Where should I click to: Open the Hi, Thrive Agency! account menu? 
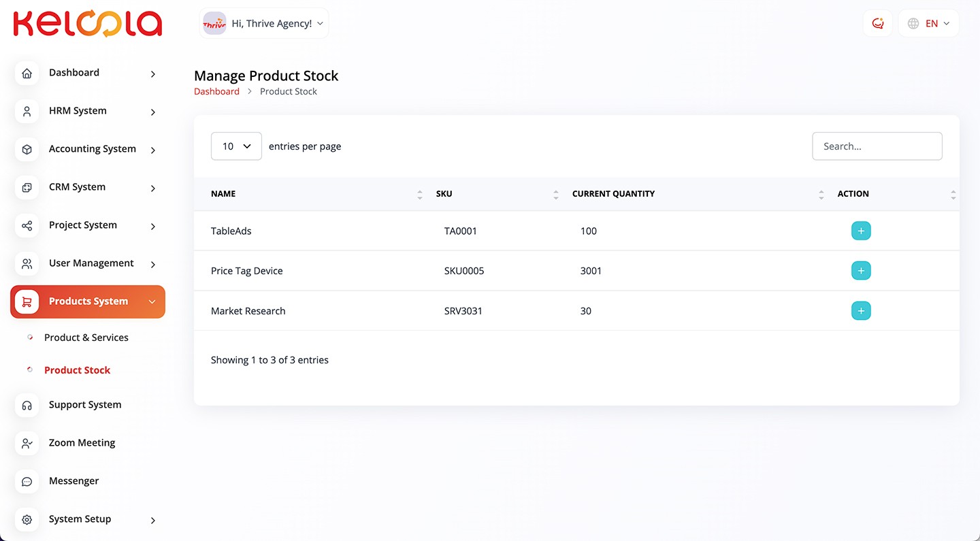pyautogui.click(x=264, y=24)
